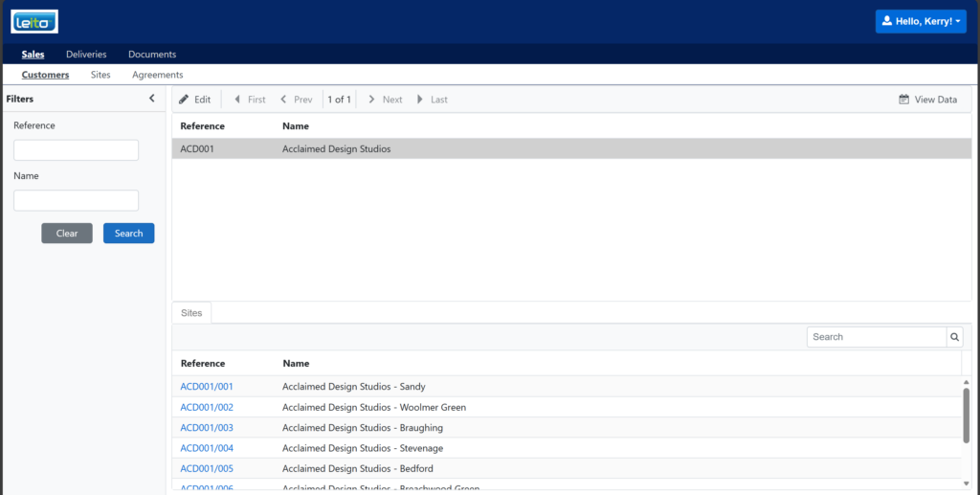Jump to Last page arrow

coord(419,100)
